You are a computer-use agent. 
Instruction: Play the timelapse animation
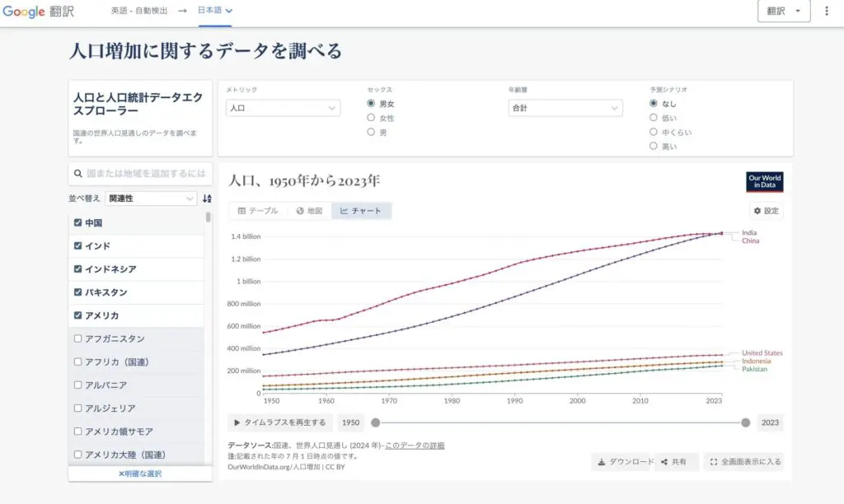pyautogui.click(x=280, y=422)
